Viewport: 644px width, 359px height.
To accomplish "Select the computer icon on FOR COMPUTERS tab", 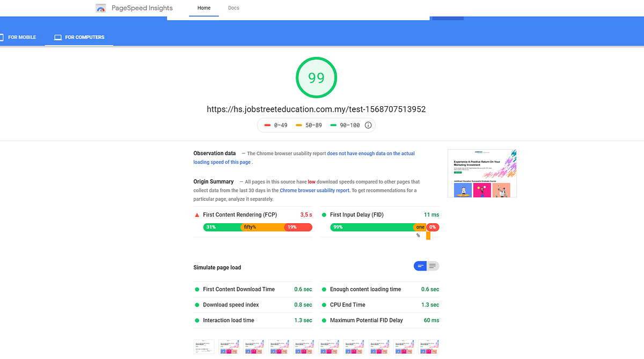I will click(58, 37).
